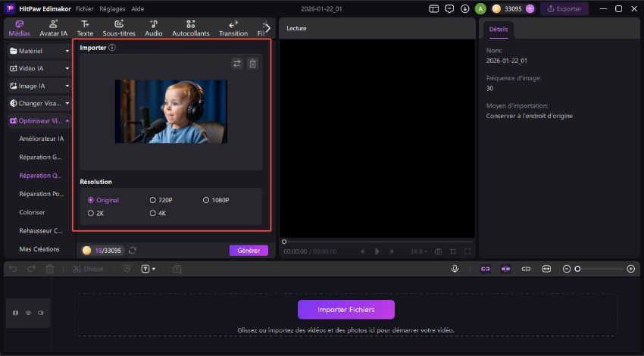The image size is (644, 356).
Task: Click the timeline delete trash icon
Action: pyautogui.click(x=50, y=269)
